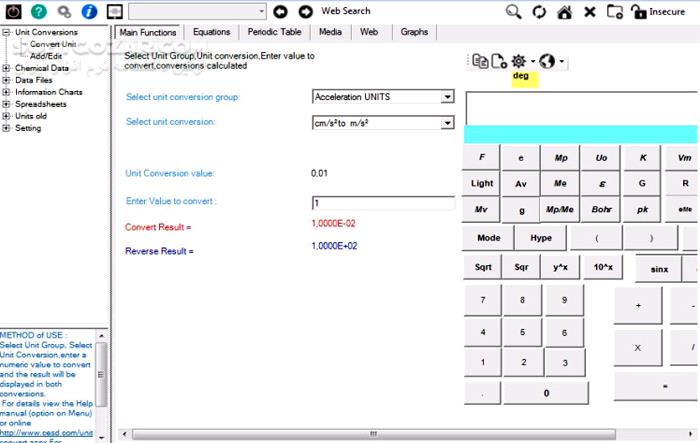Viewport: 700px width, 443px height.
Task: Open help with the green question mark icon
Action: [x=39, y=12]
